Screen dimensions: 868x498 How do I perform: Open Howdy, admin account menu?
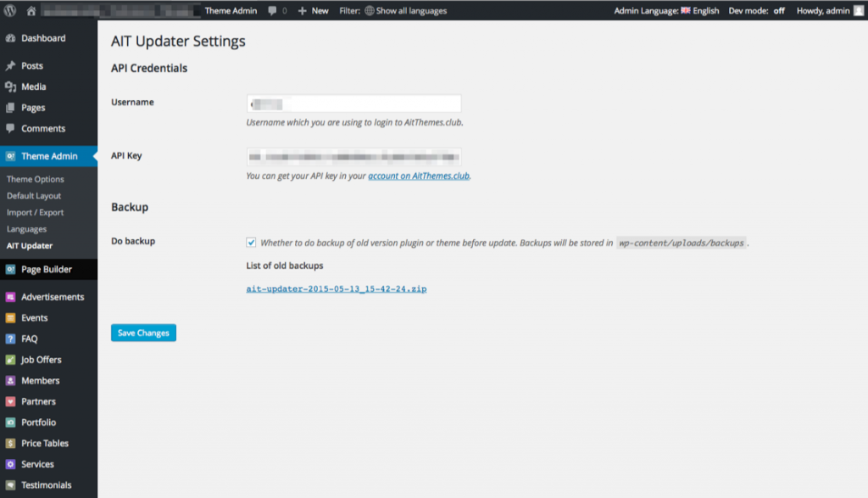pyautogui.click(x=830, y=10)
